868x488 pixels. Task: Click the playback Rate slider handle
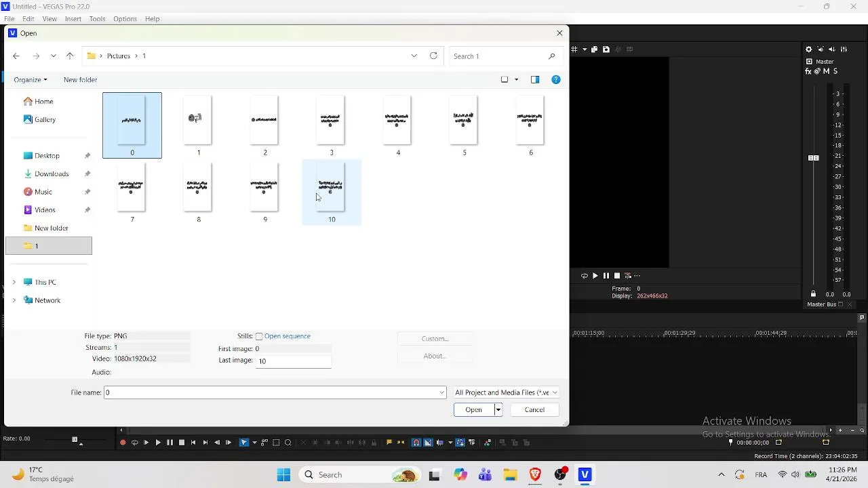tap(75, 440)
